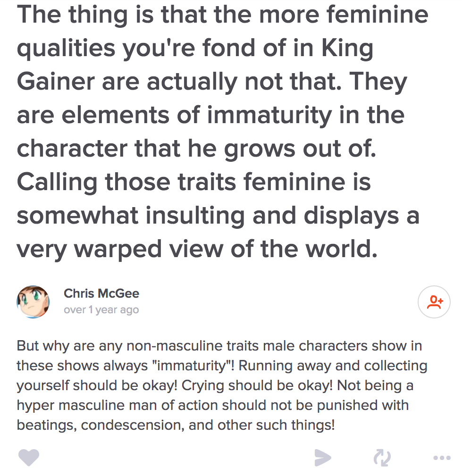Click "beatings, condescension, and other such things!" line
462x476 pixels.
(x=176, y=425)
